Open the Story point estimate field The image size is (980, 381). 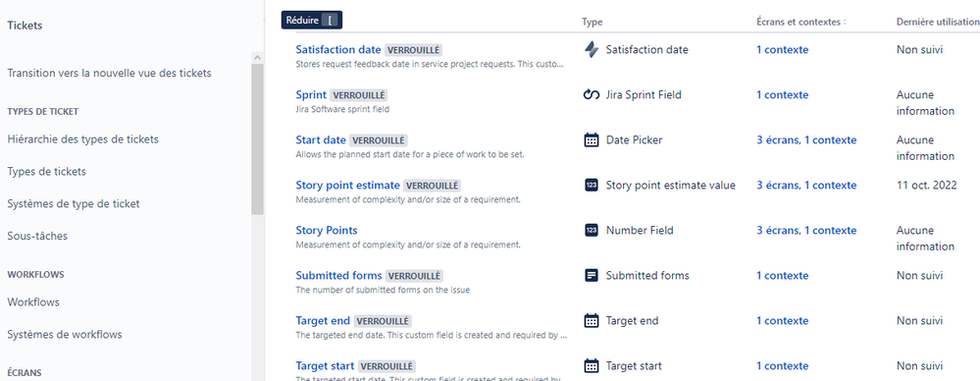(347, 186)
